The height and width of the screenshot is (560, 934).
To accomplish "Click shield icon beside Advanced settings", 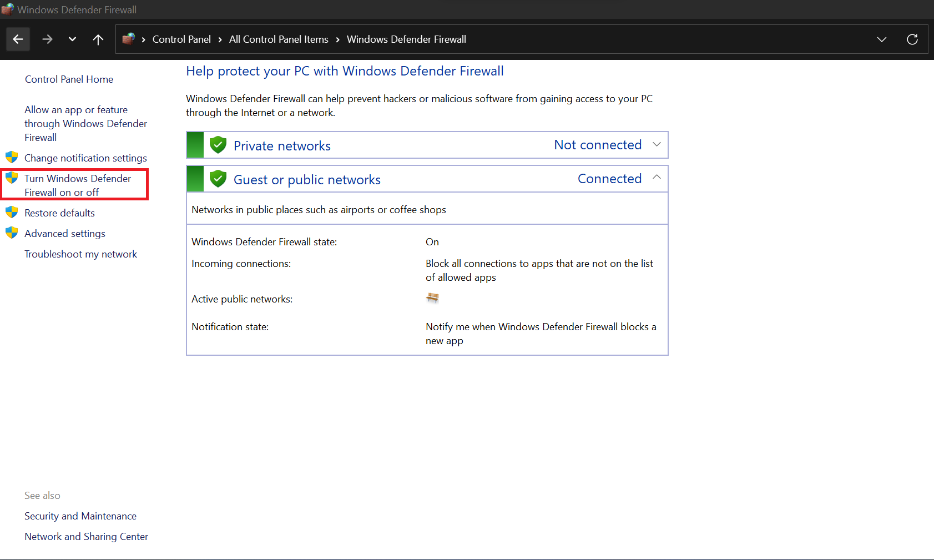I will 12,233.
